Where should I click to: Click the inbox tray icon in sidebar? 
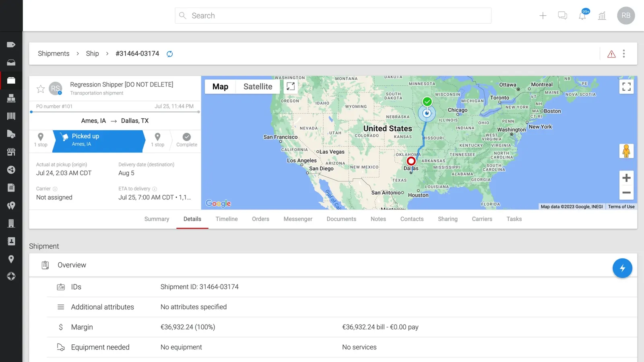click(x=11, y=62)
